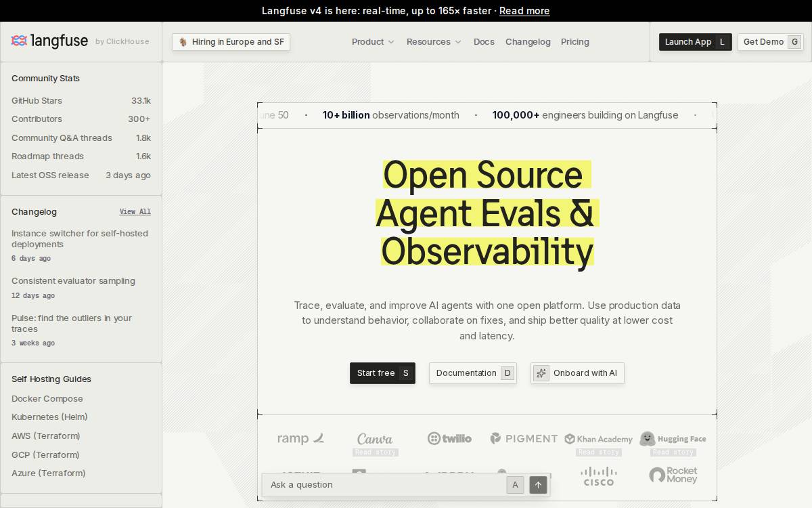Open the Pricing page

tap(575, 42)
